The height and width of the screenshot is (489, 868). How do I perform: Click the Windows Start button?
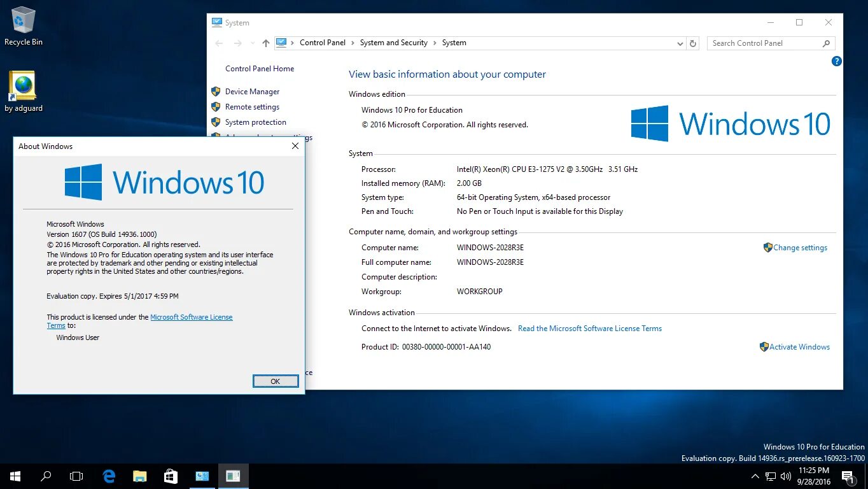coord(15,476)
